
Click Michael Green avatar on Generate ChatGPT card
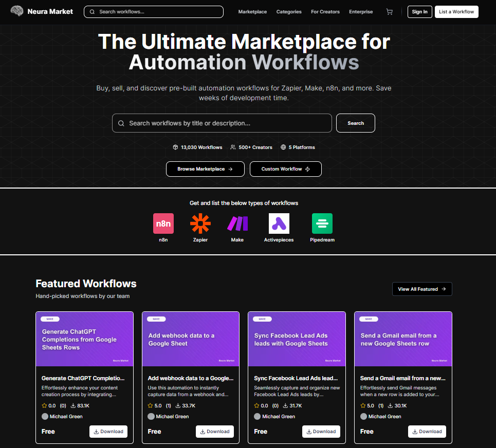coord(45,416)
